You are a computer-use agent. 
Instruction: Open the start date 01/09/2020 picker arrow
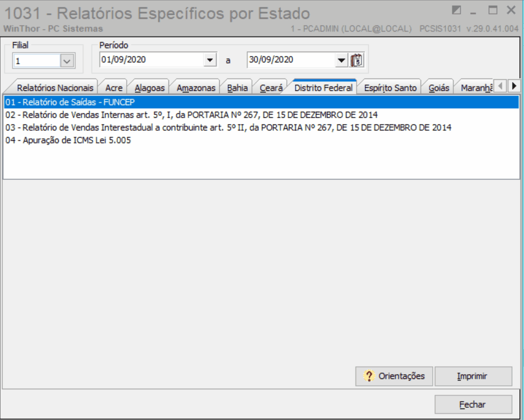click(x=210, y=60)
